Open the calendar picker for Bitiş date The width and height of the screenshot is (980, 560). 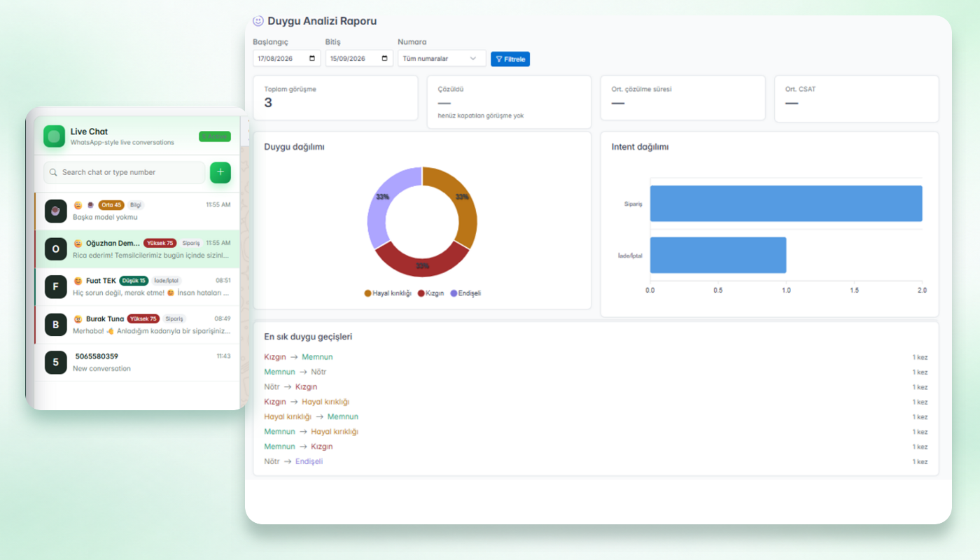(385, 59)
